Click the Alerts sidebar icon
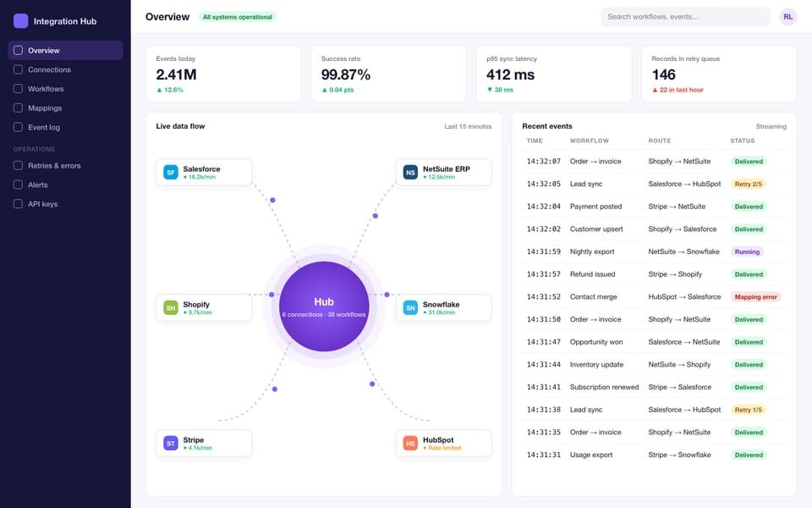812x508 pixels. (x=18, y=185)
